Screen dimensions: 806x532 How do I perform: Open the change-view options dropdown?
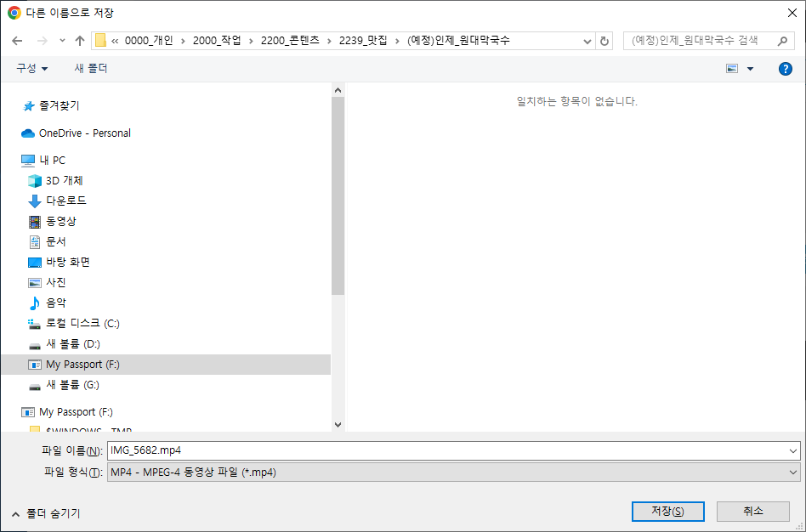(746, 69)
